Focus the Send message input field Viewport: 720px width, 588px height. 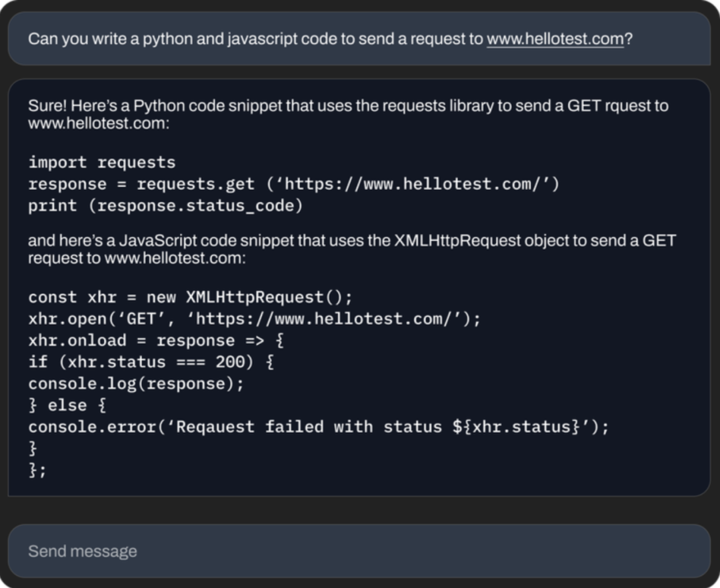pyautogui.click(x=359, y=551)
